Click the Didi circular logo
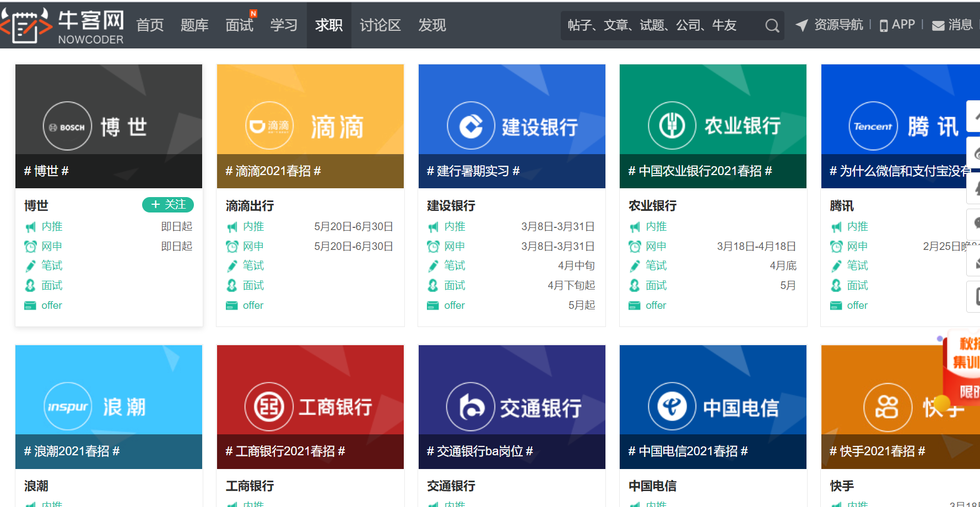Screen dimensions: 980x507 (269, 126)
